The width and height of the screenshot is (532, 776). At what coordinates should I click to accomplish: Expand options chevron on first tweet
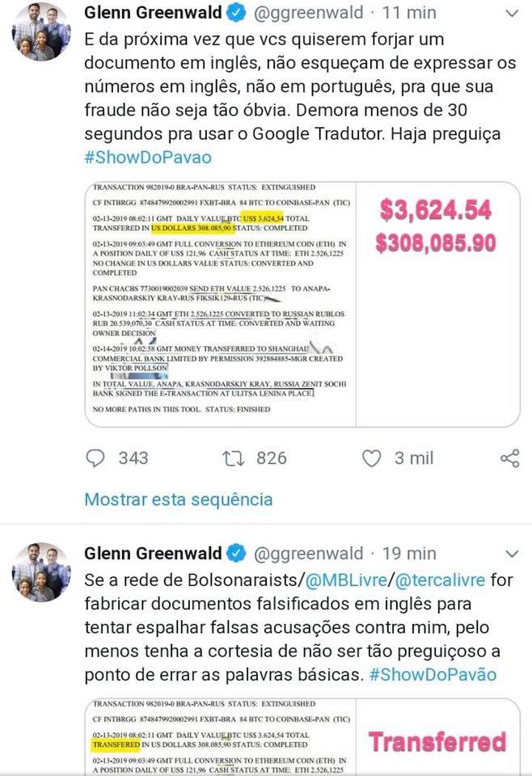pyautogui.click(x=512, y=14)
